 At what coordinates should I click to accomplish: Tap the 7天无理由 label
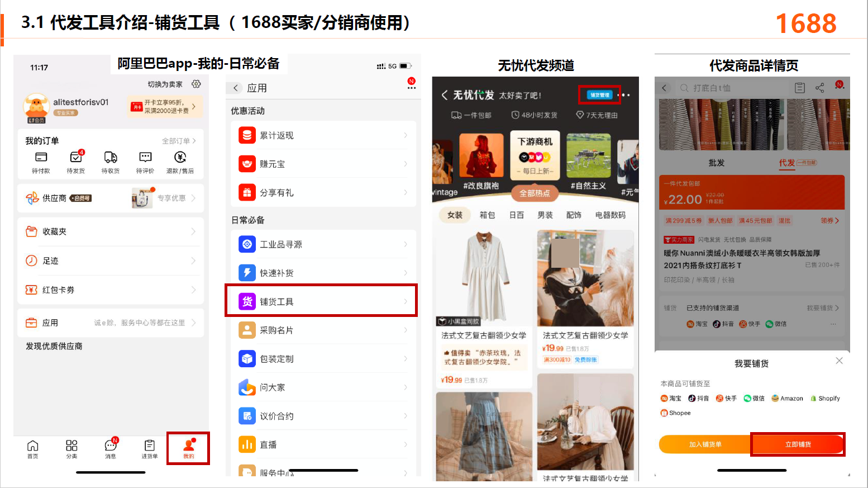[x=597, y=115]
